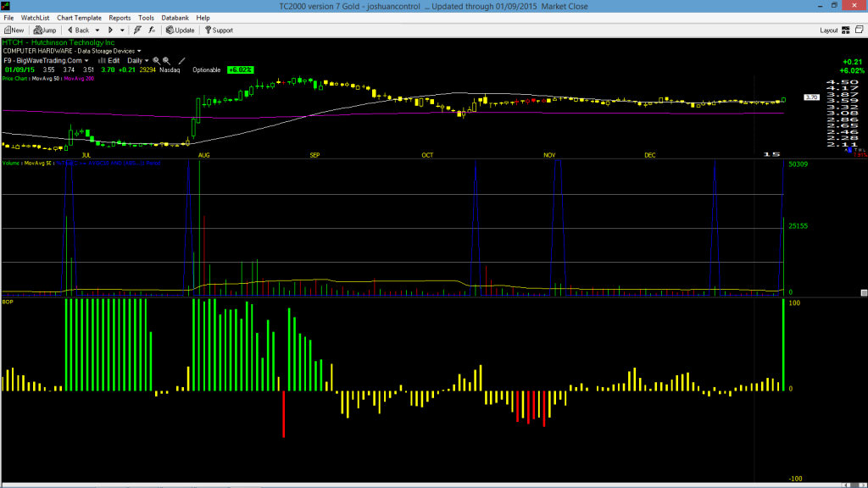Open the WatchList menu

[35, 18]
